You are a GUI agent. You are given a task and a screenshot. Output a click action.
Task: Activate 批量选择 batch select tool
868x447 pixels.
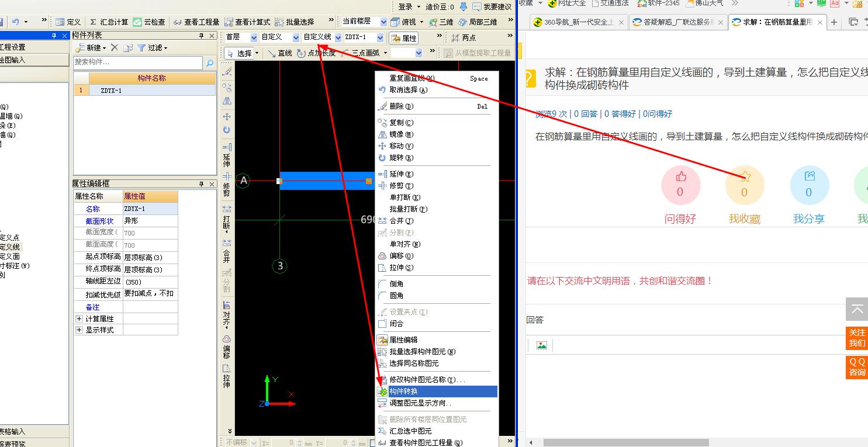coord(295,22)
